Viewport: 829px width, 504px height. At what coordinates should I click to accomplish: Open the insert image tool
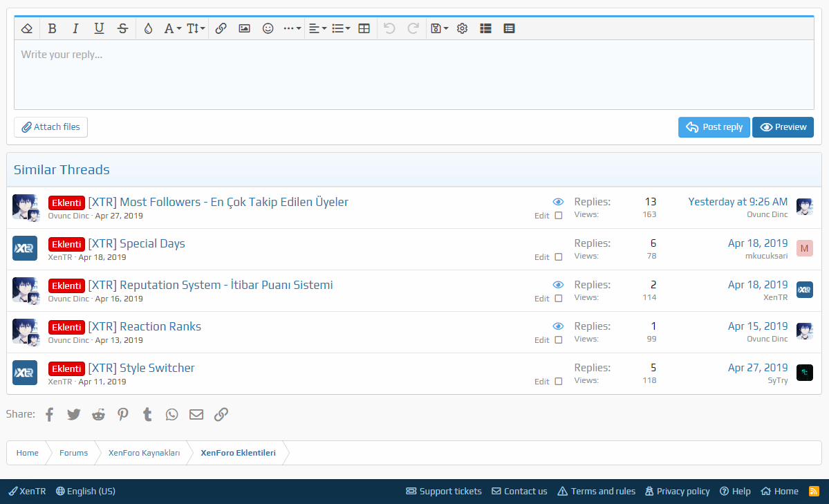[x=244, y=28]
